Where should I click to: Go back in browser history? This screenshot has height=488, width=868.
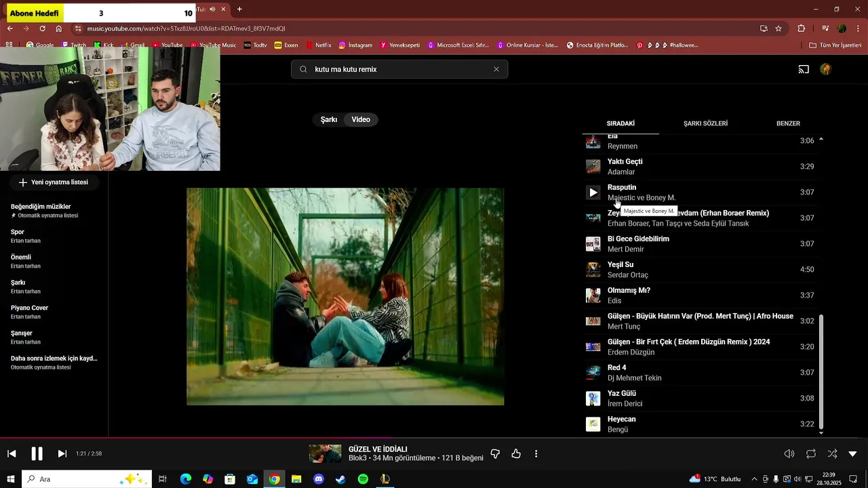10,28
